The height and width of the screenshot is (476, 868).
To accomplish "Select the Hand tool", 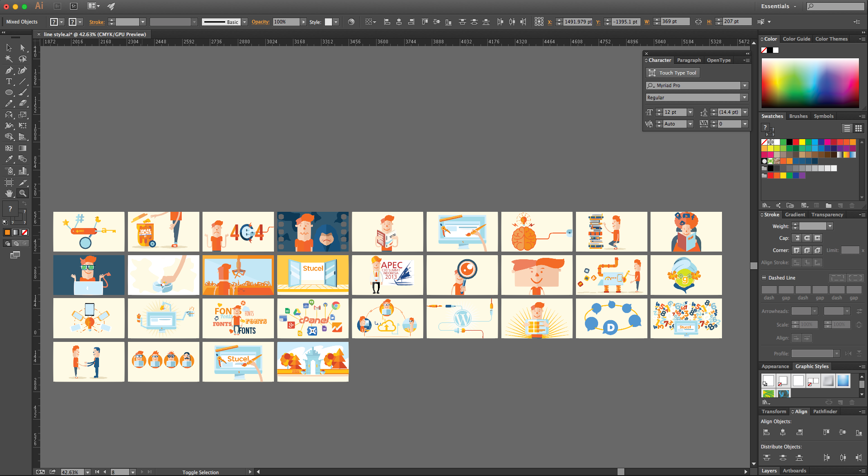I will [x=9, y=193].
